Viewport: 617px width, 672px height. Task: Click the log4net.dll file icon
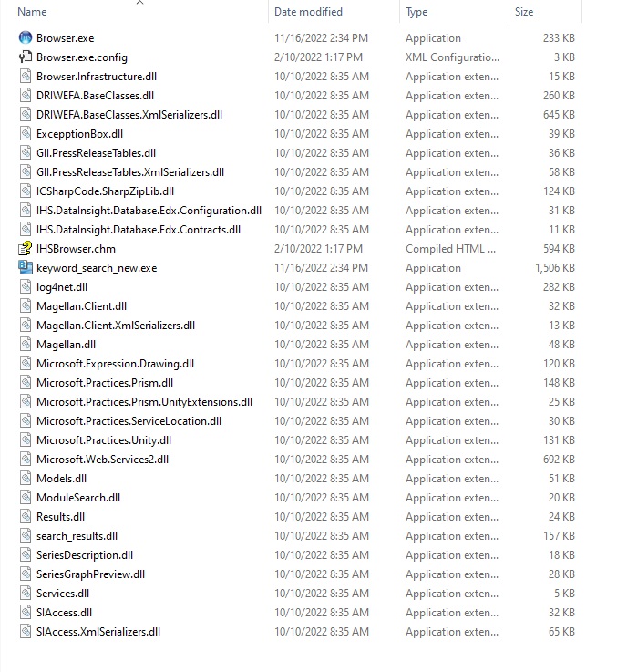click(x=26, y=286)
